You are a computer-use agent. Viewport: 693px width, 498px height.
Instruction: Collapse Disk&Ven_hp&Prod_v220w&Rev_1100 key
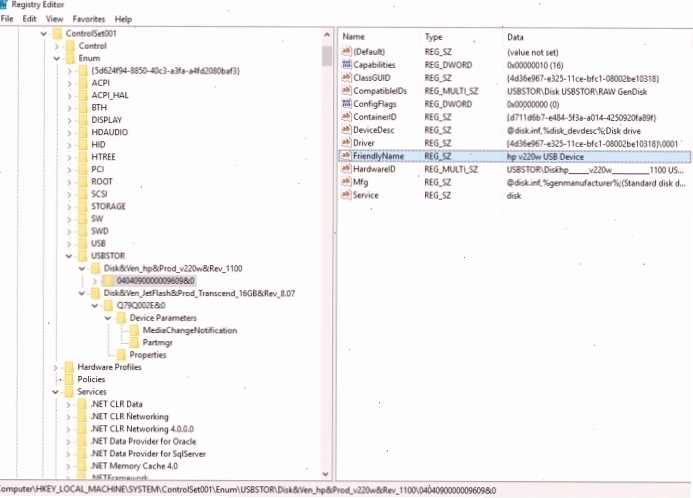click(82, 268)
